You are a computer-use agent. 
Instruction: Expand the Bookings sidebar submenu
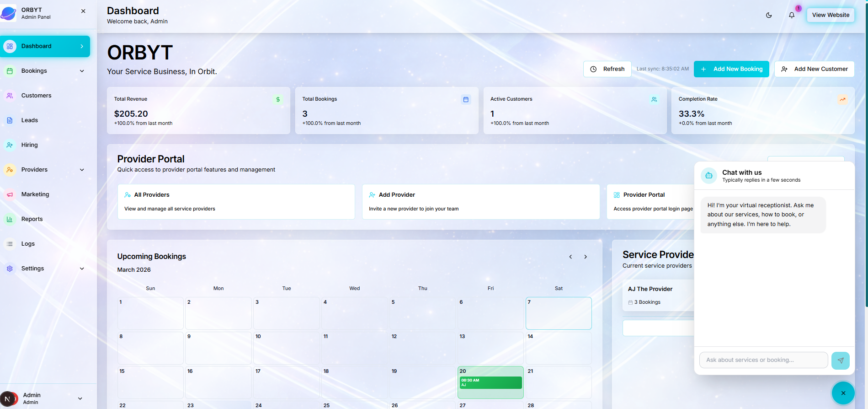point(82,71)
